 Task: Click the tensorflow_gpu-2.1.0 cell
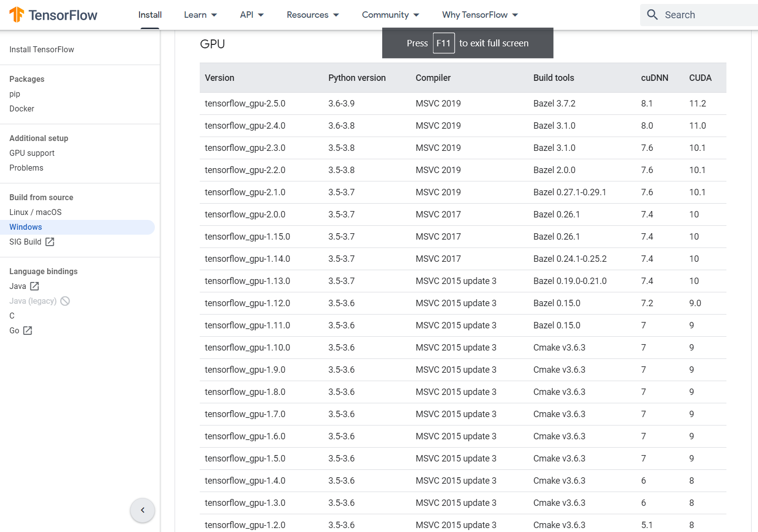coord(245,192)
